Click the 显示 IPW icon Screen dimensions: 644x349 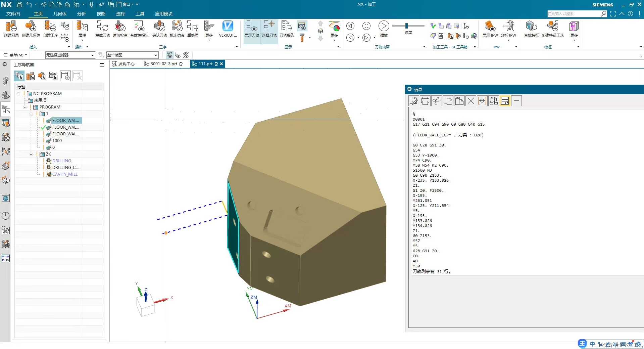[490, 29]
